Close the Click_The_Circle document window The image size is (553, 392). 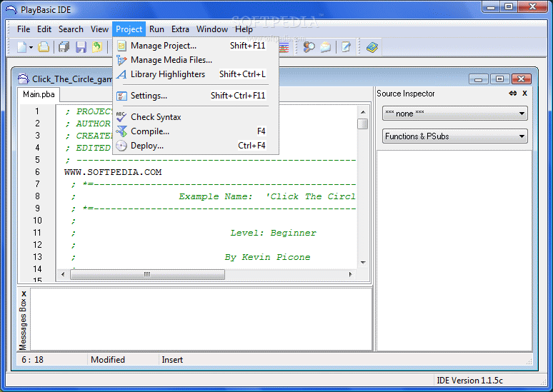coord(522,79)
